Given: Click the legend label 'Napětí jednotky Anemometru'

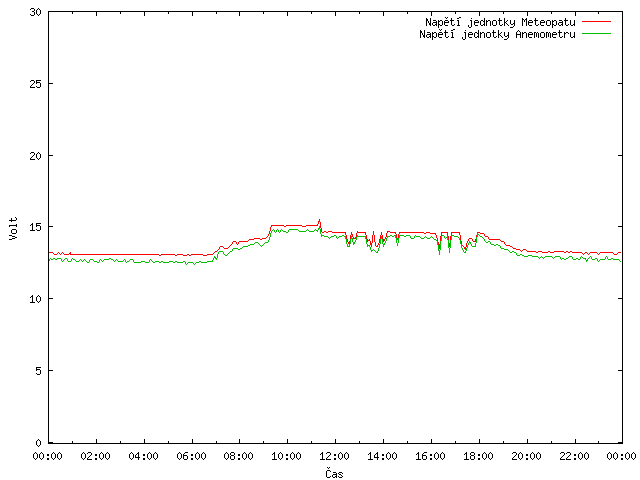Looking at the screenshot, I should (x=497, y=34).
